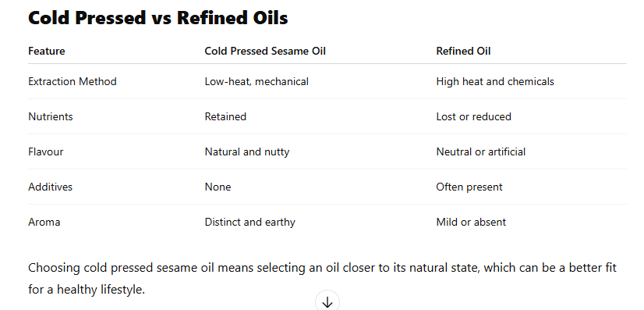Image resolution: width=644 pixels, height=310 pixels.
Task: Select the Cold Pressed Sesame Oil column header
Action: coord(265,51)
